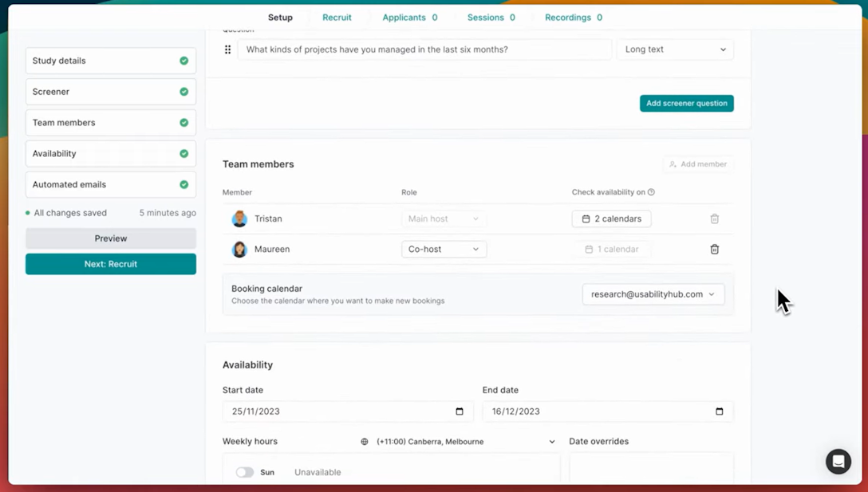
Task: Open the Sessions tab
Action: (x=485, y=17)
